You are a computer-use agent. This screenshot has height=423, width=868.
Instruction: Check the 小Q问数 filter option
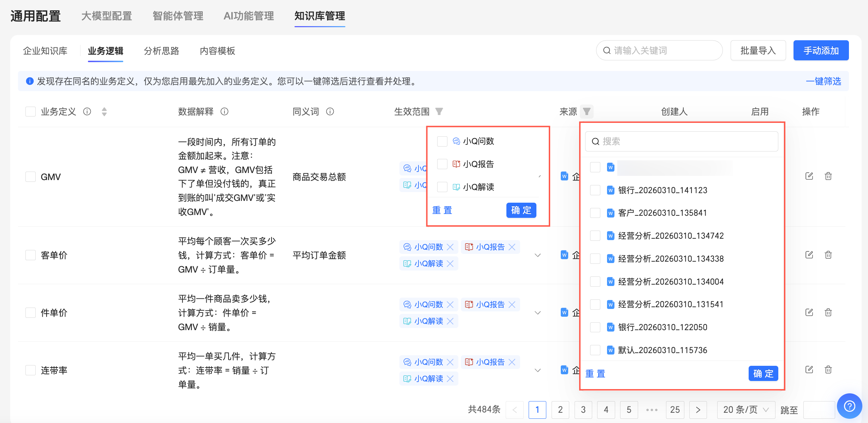[442, 141]
